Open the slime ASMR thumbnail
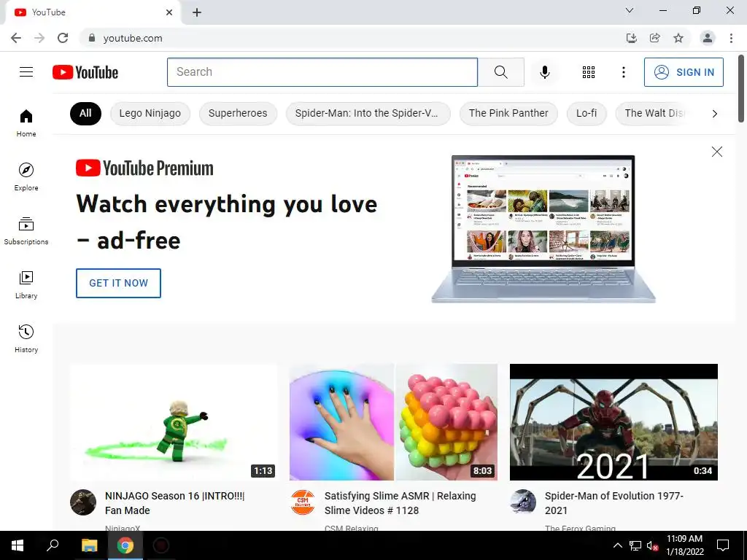 point(393,422)
